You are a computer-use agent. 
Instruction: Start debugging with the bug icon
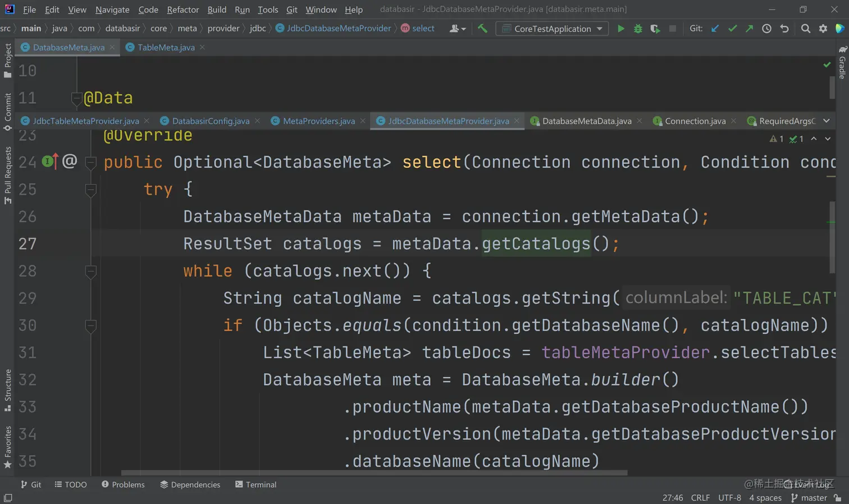[638, 29]
